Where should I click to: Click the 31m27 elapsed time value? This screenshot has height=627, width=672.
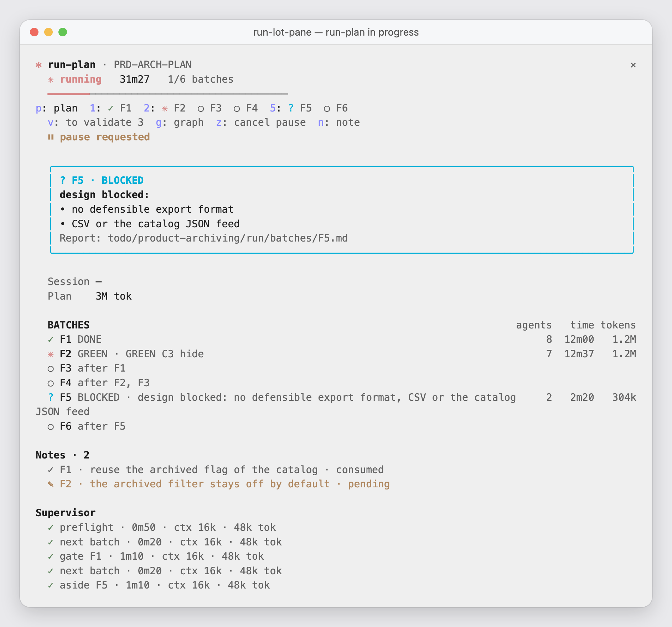point(135,79)
